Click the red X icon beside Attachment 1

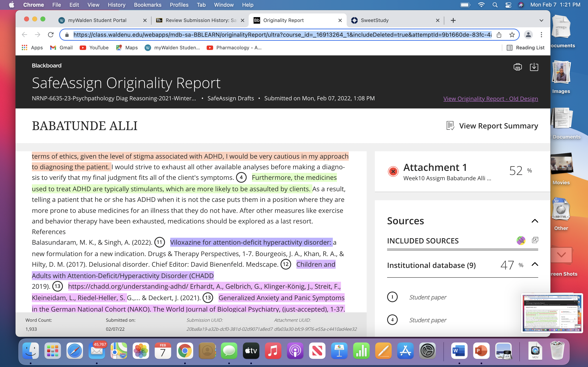[393, 172]
